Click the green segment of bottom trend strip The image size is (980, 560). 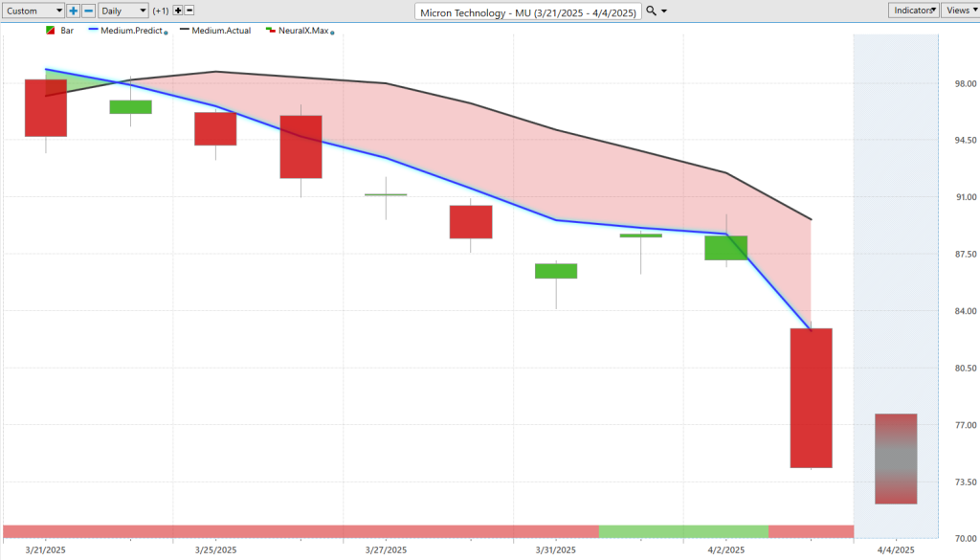coord(683,531)
